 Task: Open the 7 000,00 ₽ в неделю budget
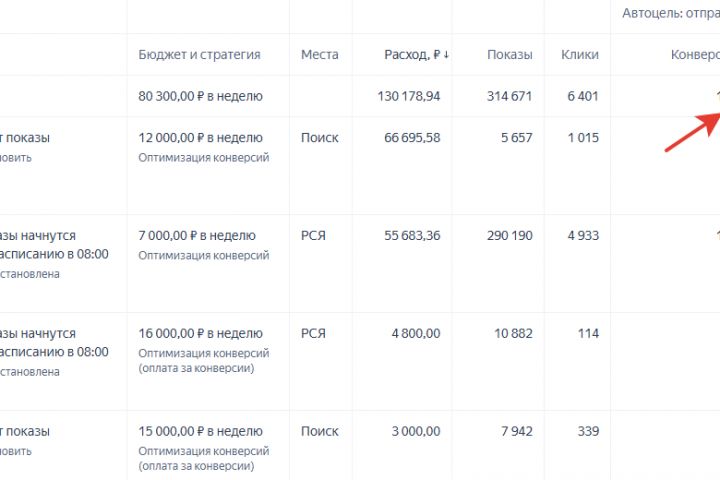197,236
